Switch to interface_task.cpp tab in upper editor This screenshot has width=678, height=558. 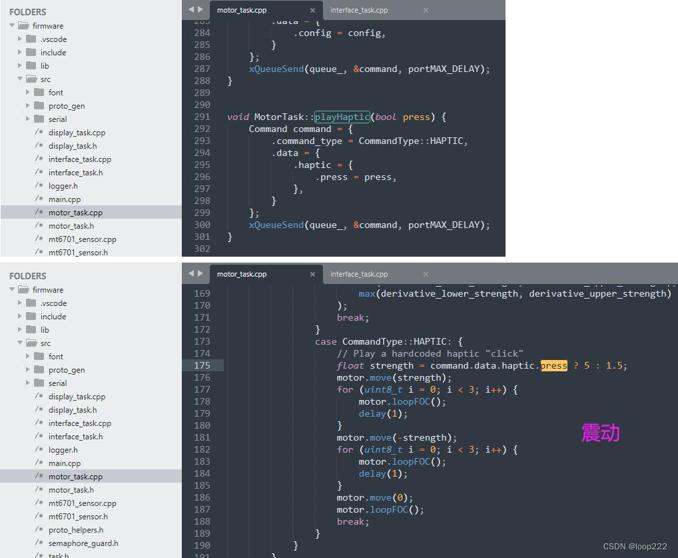coord(359,10)
